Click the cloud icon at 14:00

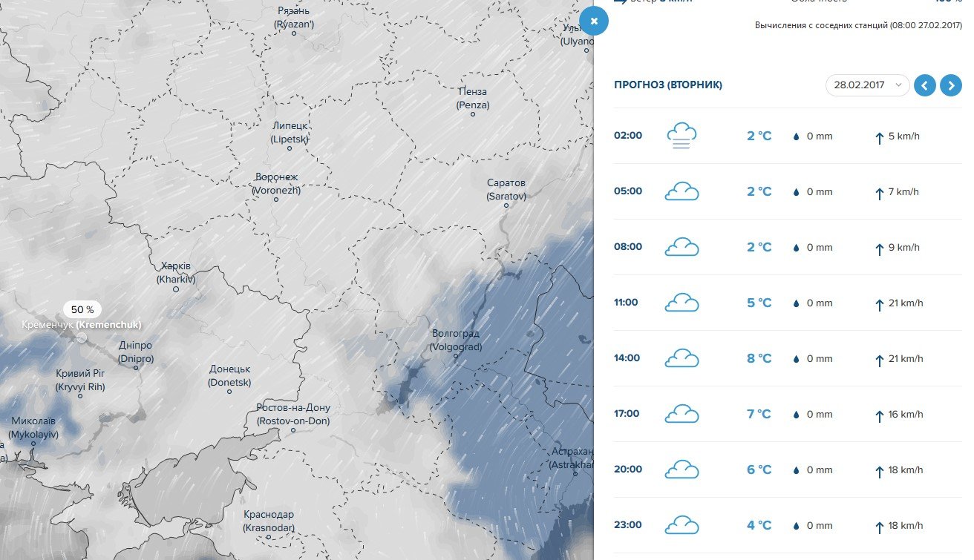click(682, 359)
